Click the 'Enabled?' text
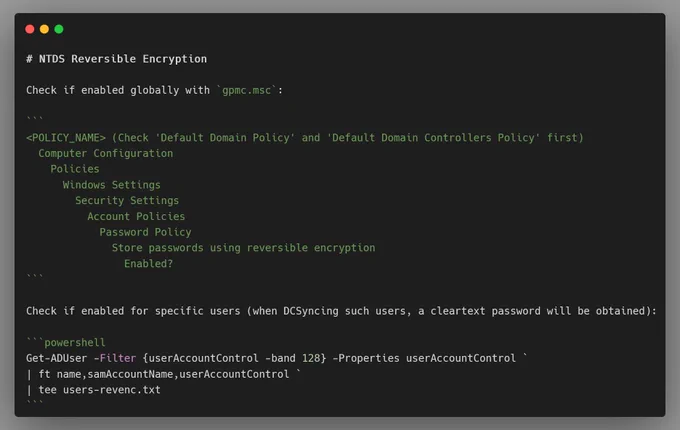The height and width of the screenshot is (430, 680). [148, 264]
